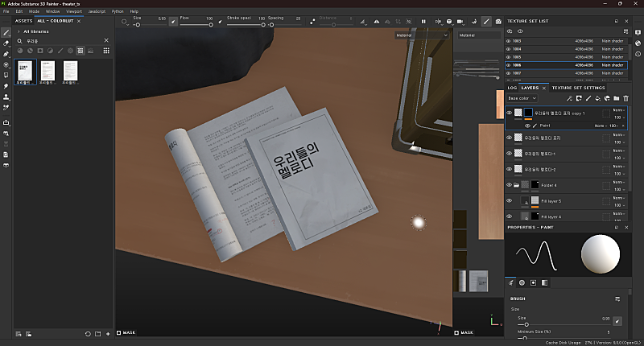This screenshot has height=346, width=644.
Task: Add a new folder in Layers panel
Action: point(616,98)
